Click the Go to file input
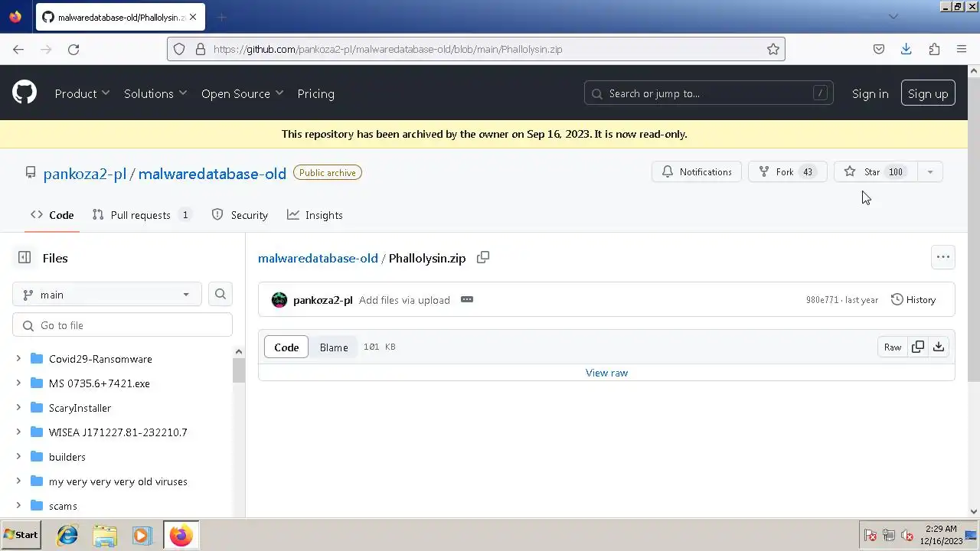The height and width of the screenshot is (551, 980). point(122,325)
